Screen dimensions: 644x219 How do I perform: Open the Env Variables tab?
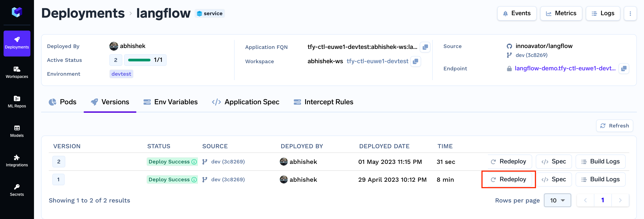[170, 102]
